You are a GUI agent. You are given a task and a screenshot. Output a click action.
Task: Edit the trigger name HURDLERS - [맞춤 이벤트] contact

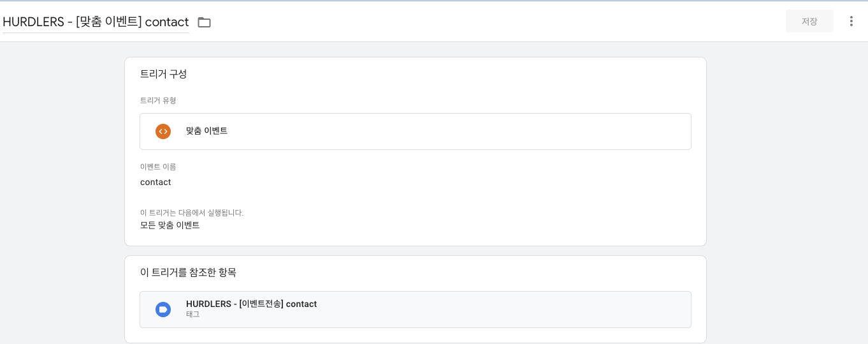(96, 22)
